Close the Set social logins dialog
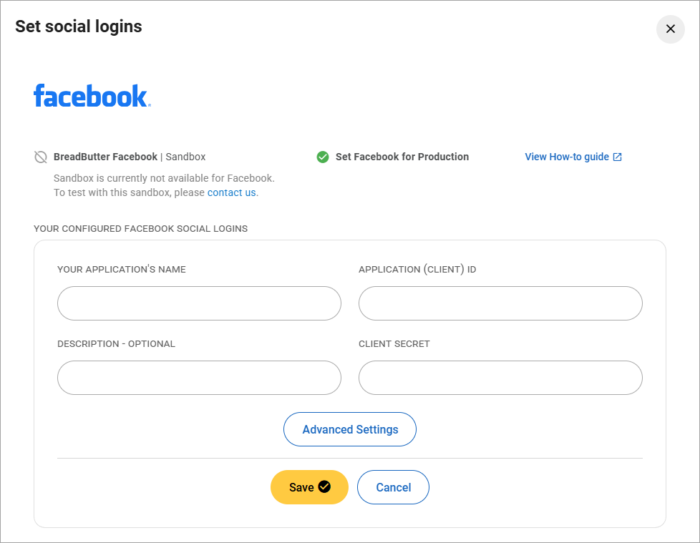This screenshot has width=700, height=543. click(670, 29)
